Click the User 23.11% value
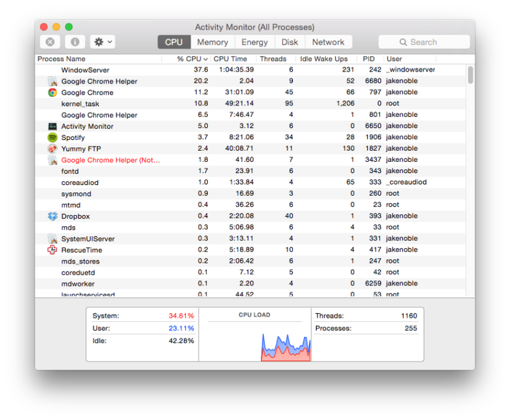Screen dimensions: 510x420 (181, 328)
